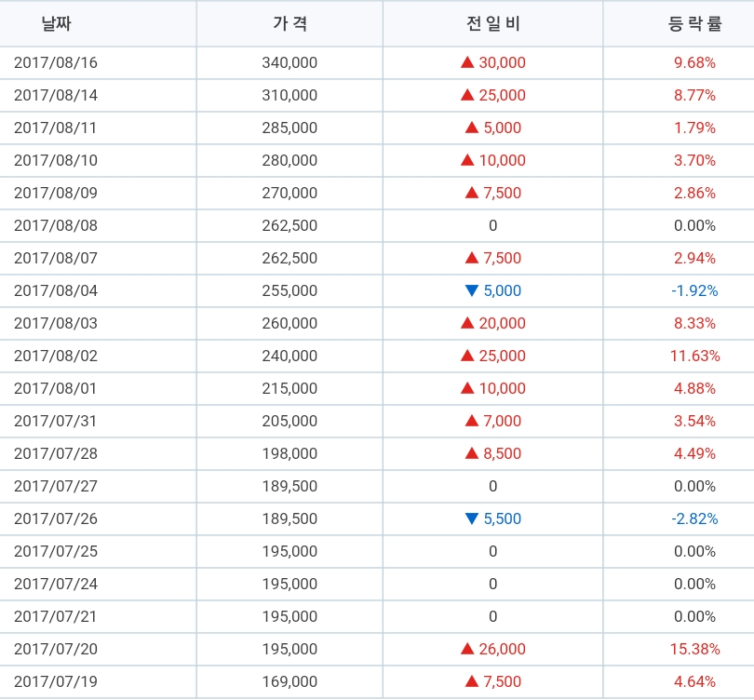Click the up arrow in the 2017/08/10 row
Screen dimensions: 754x700
pyautogui.click(x=467, y=160)
